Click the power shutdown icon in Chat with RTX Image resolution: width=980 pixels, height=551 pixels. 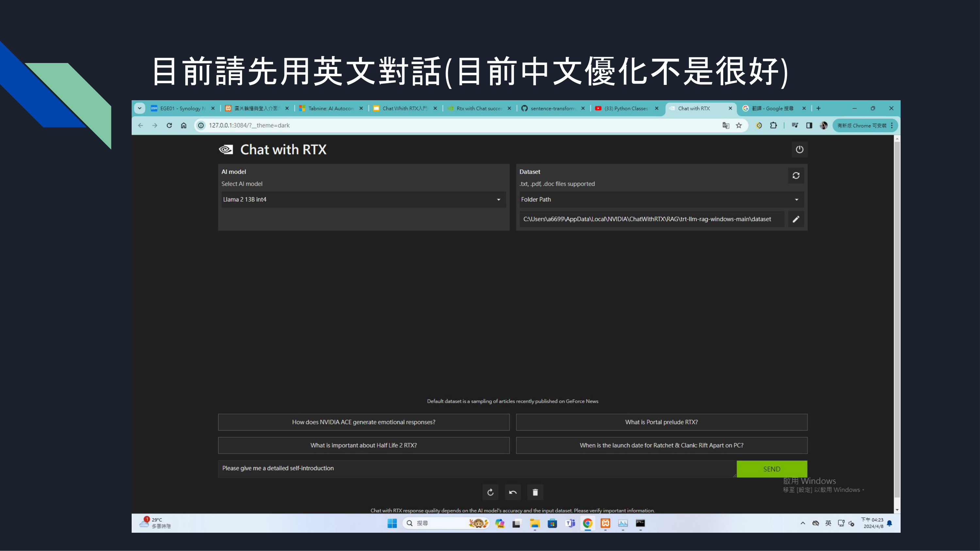click(799, 150)
